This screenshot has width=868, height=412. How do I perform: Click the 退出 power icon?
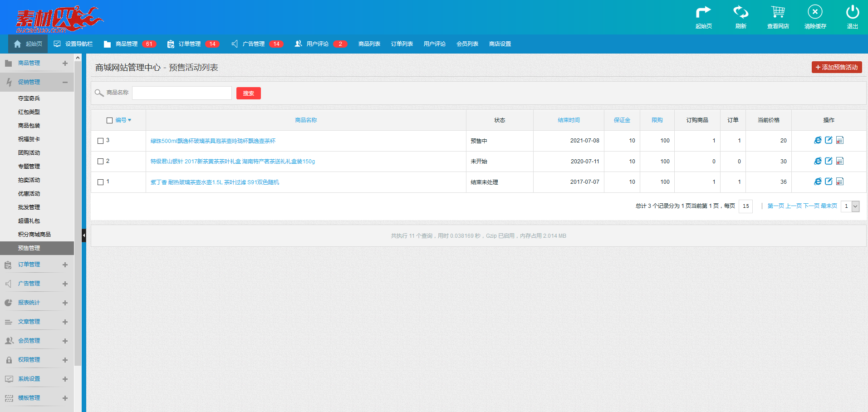pyautogui.click(x=852, y=12)
